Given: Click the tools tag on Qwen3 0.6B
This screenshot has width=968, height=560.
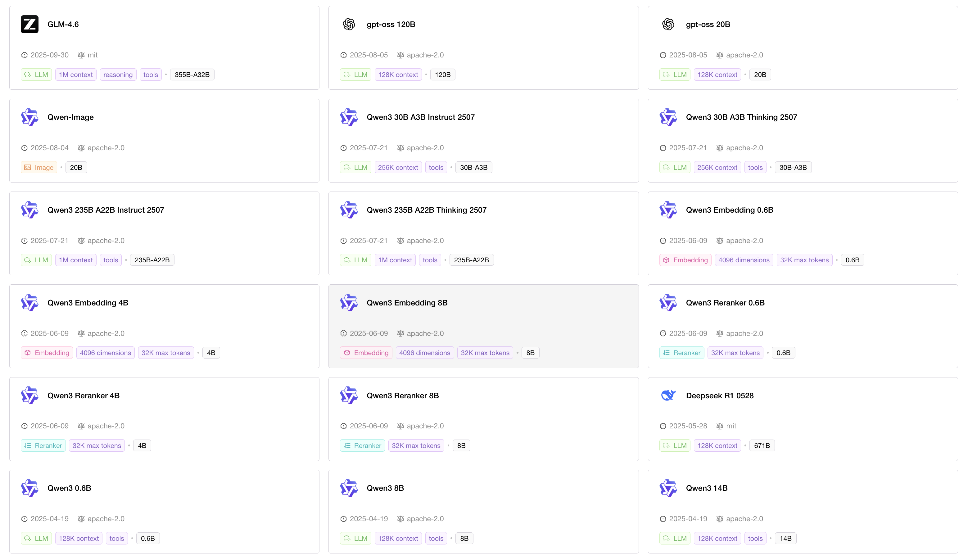Looking at the screenshot, I should [116, 538].
